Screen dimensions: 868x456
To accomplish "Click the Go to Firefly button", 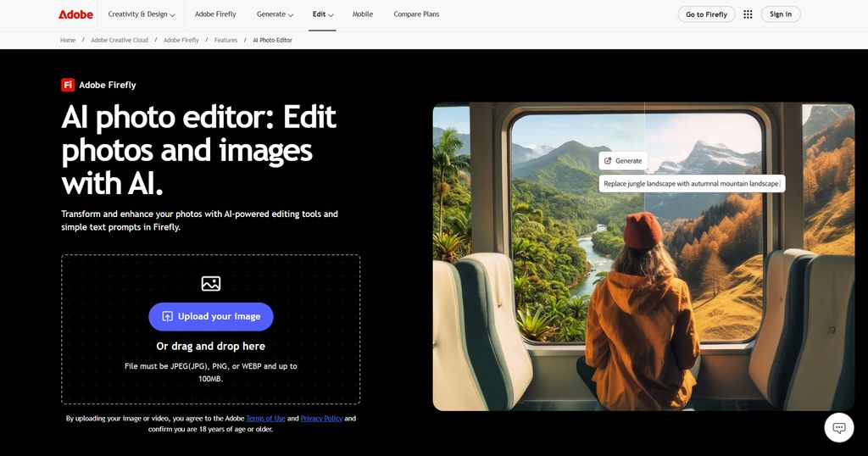I will click(x=706, y=14).
